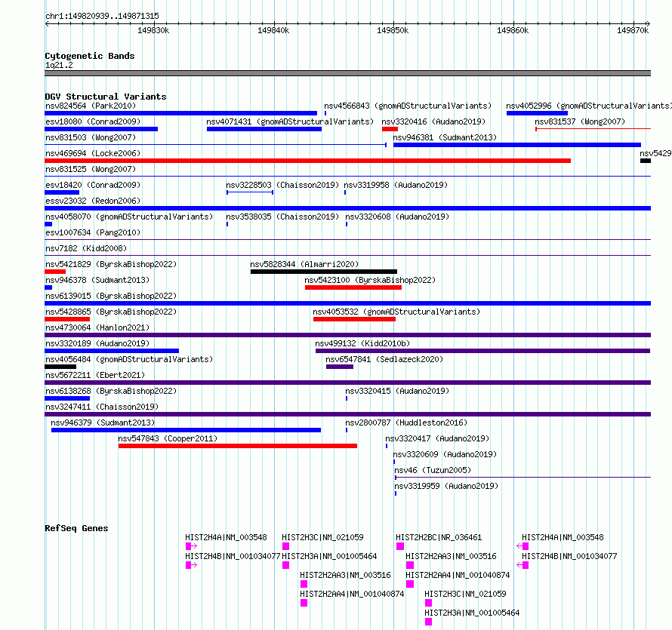Click the DGV Structural Variants track title
This screenshot has height=630, width=672.
point(106,97)
